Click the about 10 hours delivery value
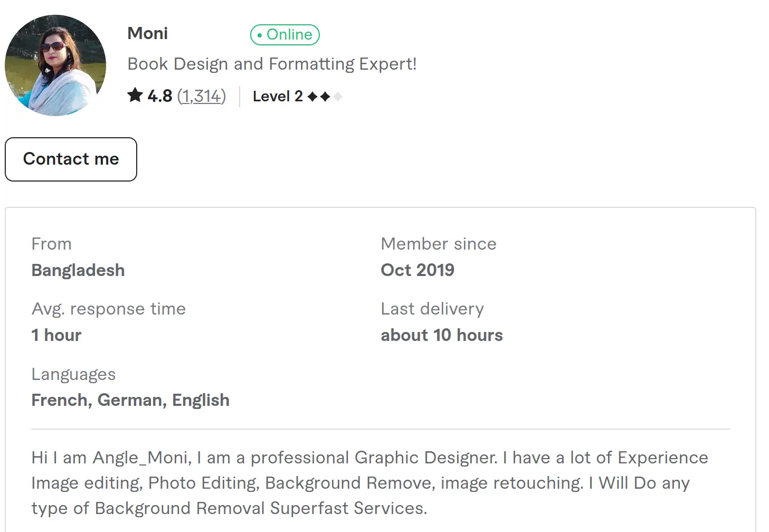The height and width of the screenshot is (532, 769). 442,335
